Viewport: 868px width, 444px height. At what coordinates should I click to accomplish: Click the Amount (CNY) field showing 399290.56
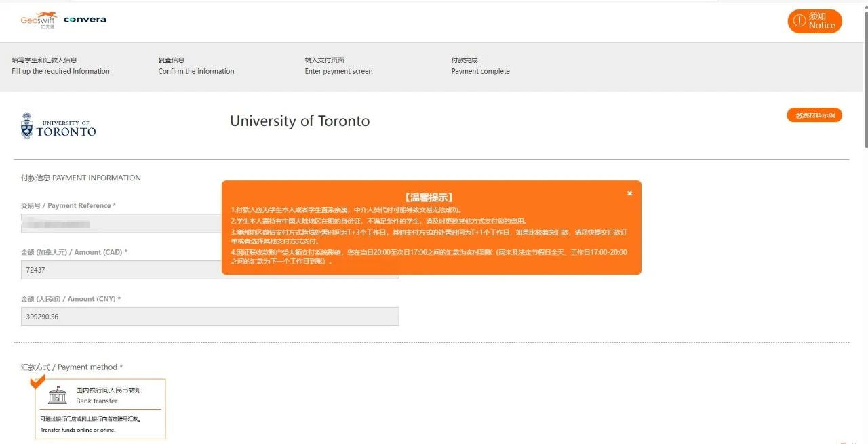click(x=210, y=316)
